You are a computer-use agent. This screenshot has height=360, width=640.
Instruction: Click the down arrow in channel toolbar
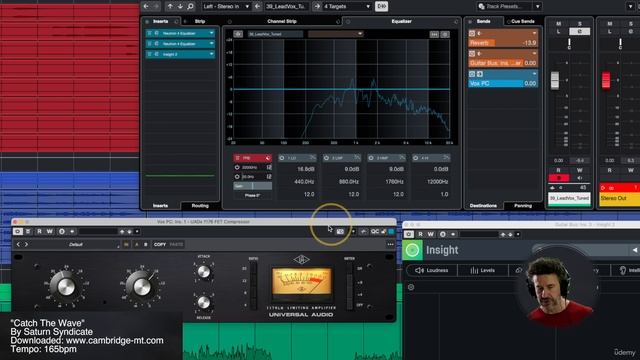coord(180,7)
